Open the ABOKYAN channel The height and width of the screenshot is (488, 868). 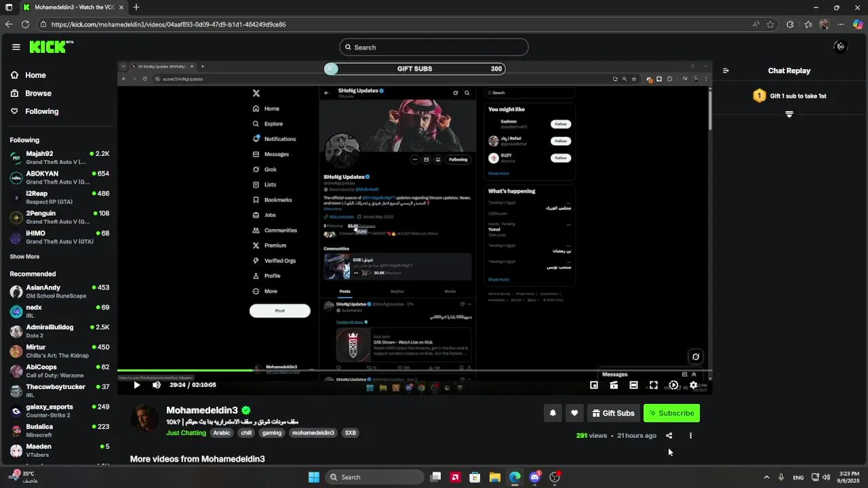coord(59,178)
